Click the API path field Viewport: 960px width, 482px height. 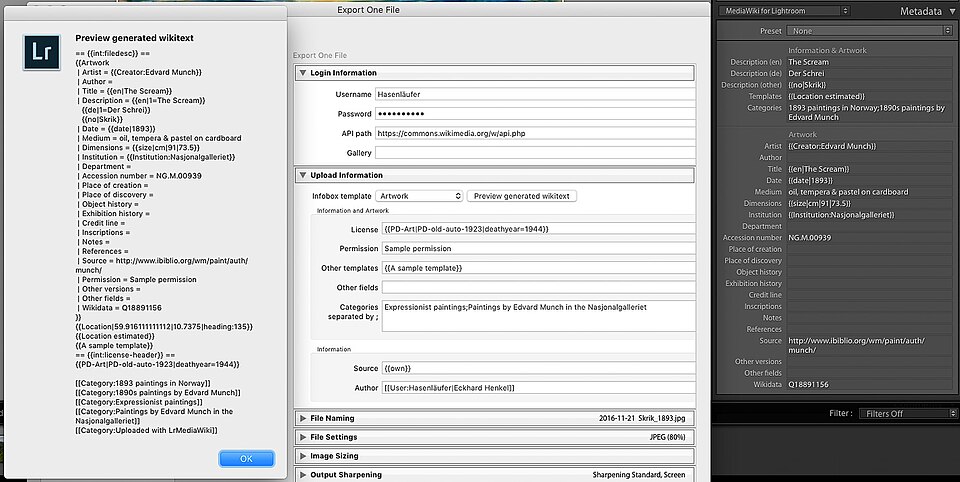click(535, 134)
